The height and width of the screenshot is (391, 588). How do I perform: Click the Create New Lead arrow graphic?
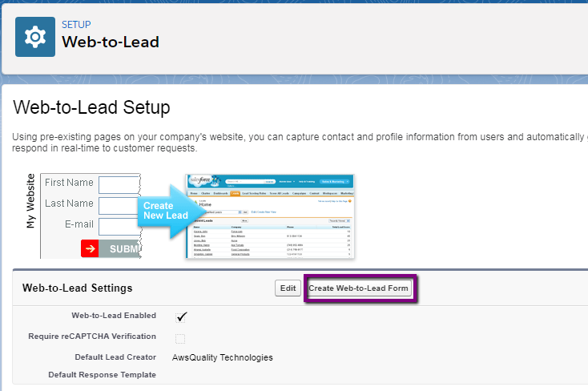(x=171, y=212)
